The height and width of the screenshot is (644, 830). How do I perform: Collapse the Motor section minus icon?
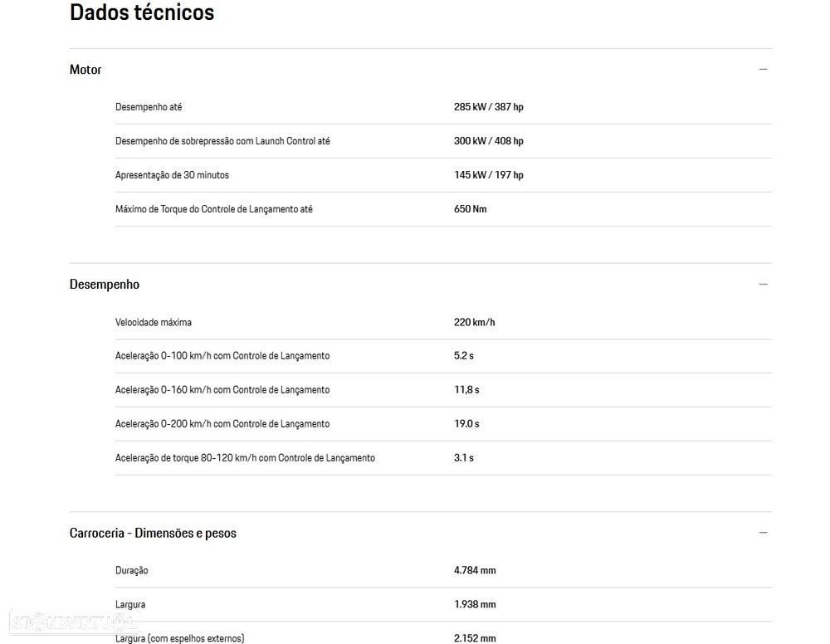(764, 70)
